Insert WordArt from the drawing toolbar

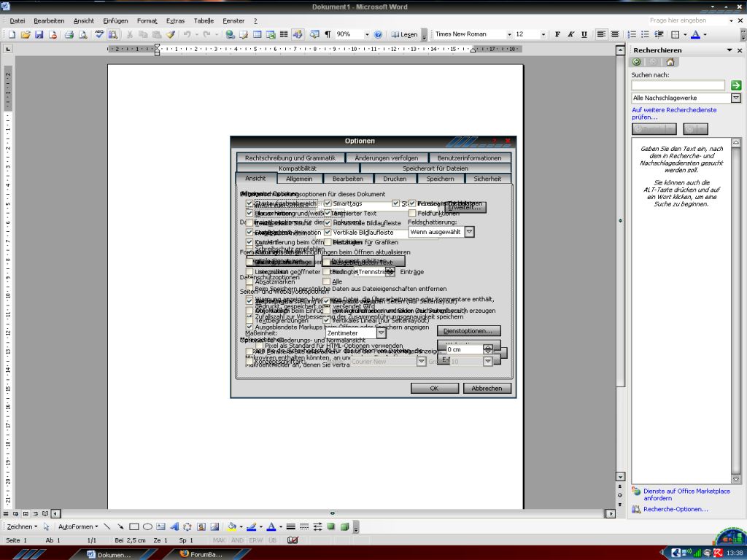pos(174,526)
